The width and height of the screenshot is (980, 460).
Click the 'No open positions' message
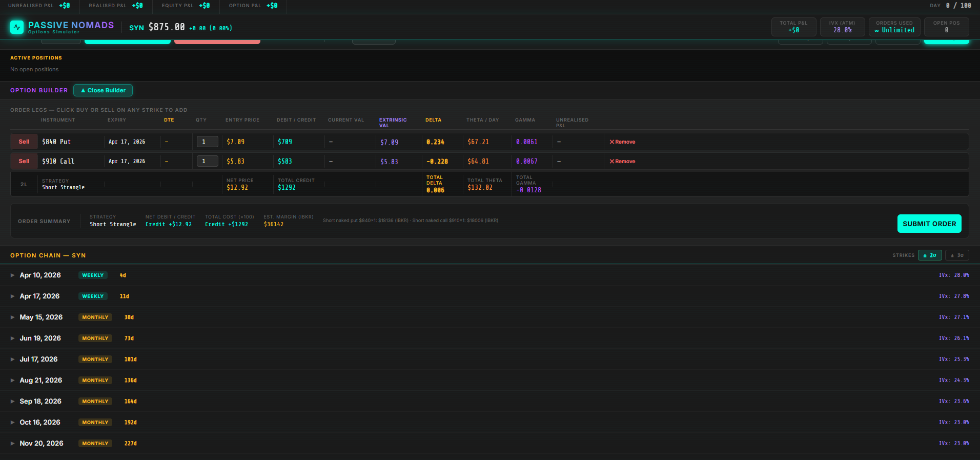pos(34,70)
